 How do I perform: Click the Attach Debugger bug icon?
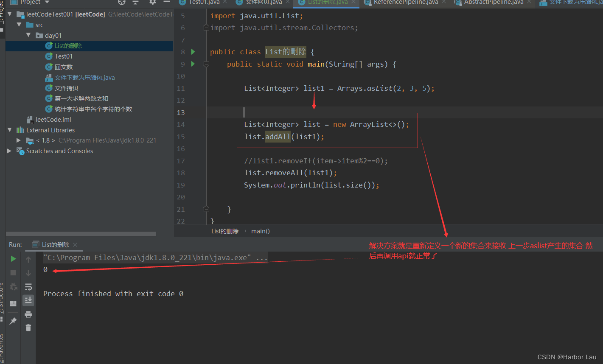tap(13, 287)
